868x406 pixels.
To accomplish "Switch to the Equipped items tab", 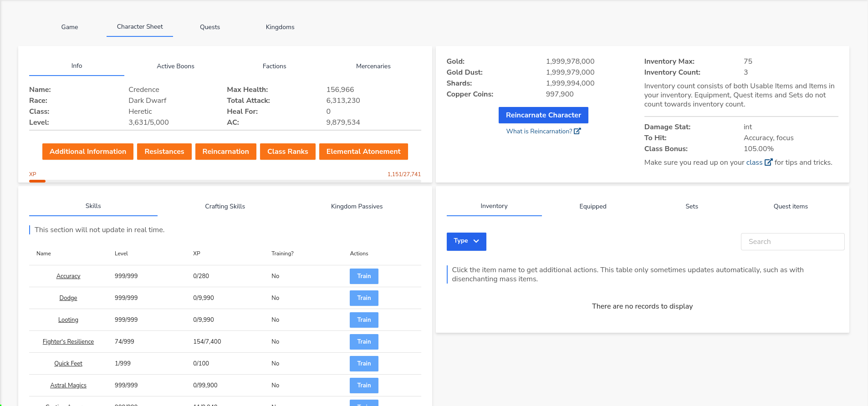I will click(592, 207).
